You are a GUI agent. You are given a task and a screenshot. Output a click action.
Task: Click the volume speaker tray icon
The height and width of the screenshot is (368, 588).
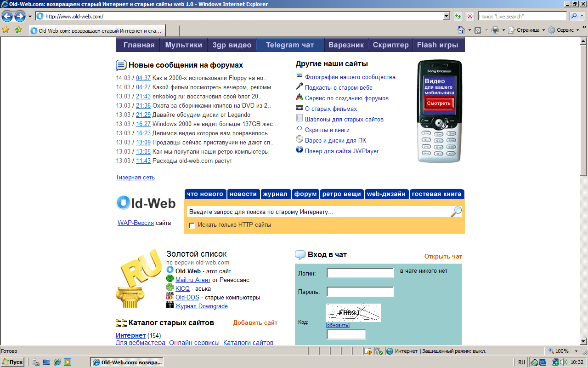(x=563, y=362)
